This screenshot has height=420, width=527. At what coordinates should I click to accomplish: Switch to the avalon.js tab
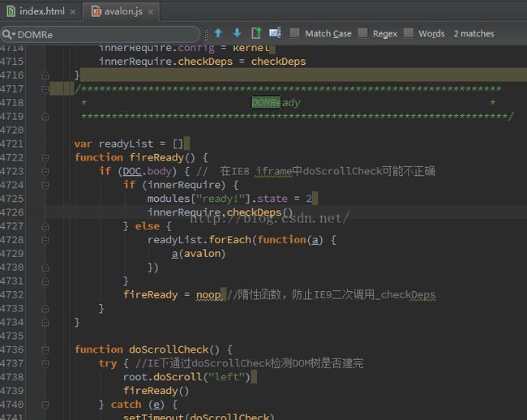pos(123,12)
